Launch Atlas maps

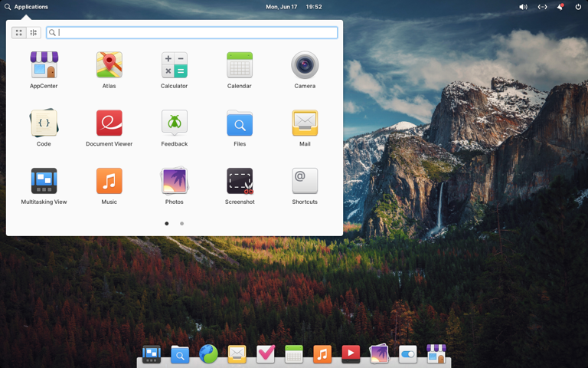(109, 70)
